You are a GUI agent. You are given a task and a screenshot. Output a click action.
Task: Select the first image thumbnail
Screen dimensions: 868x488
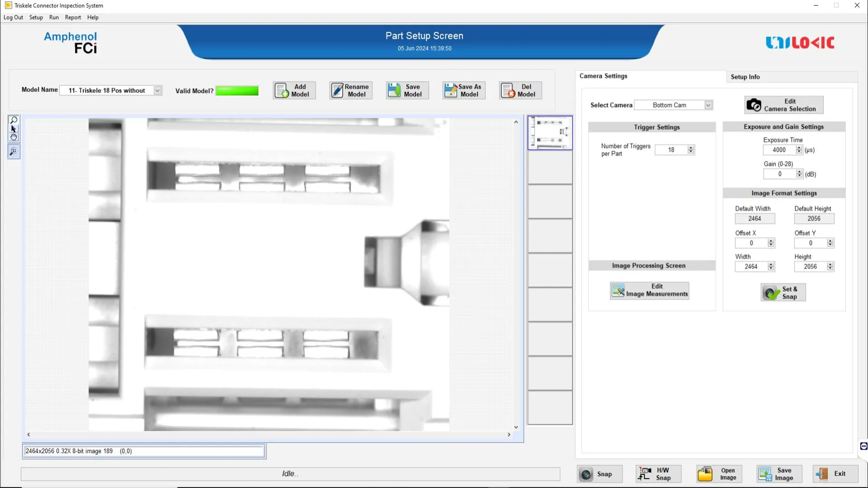click(x=550, y=133)
